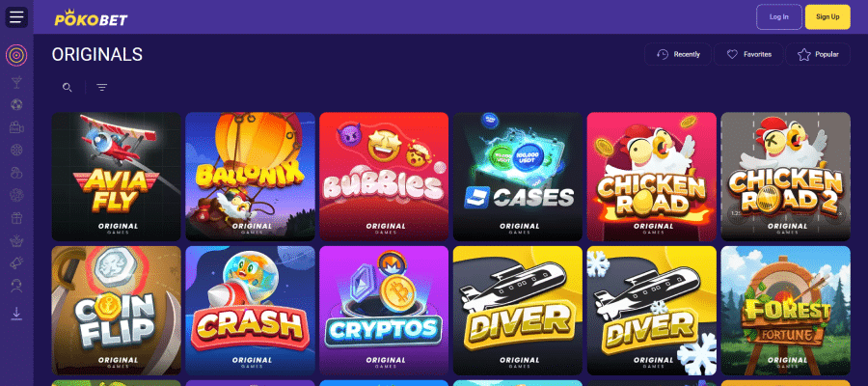Switch to Recently played games

point(678,54)
